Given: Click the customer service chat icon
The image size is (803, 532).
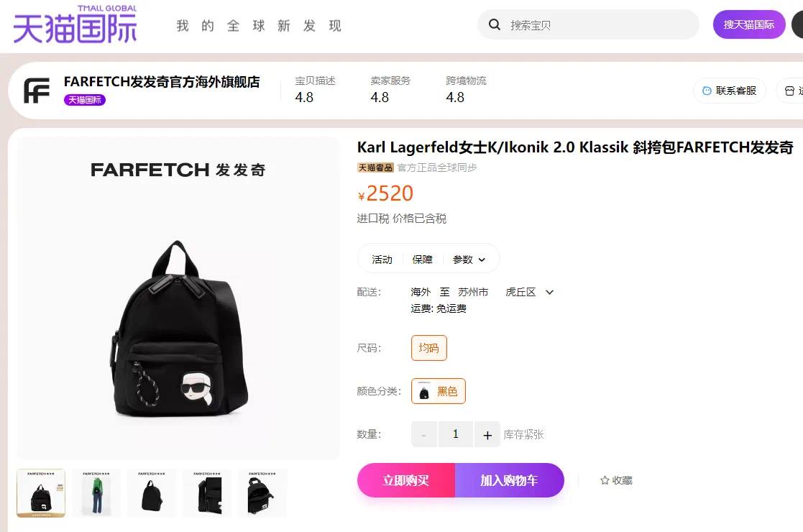Looking at the screenshot, I should tap(707, 91).
